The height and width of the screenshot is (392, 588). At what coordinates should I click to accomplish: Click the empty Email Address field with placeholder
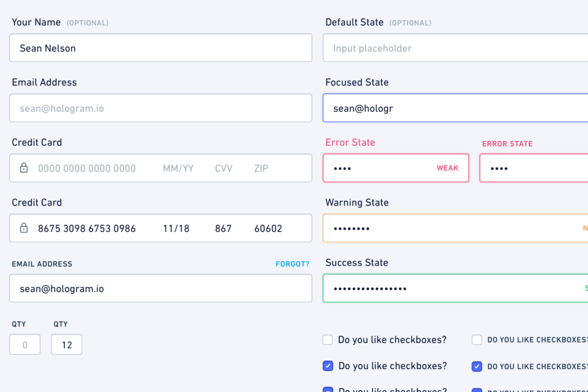tap(161, 108)
